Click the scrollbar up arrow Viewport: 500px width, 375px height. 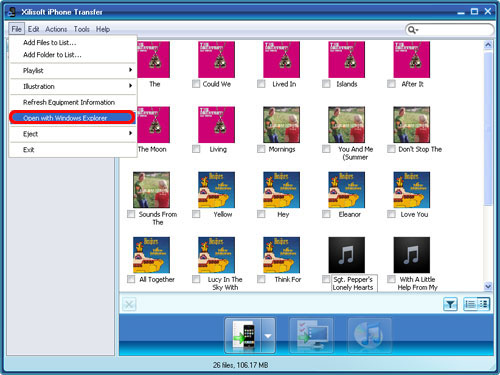488,45
